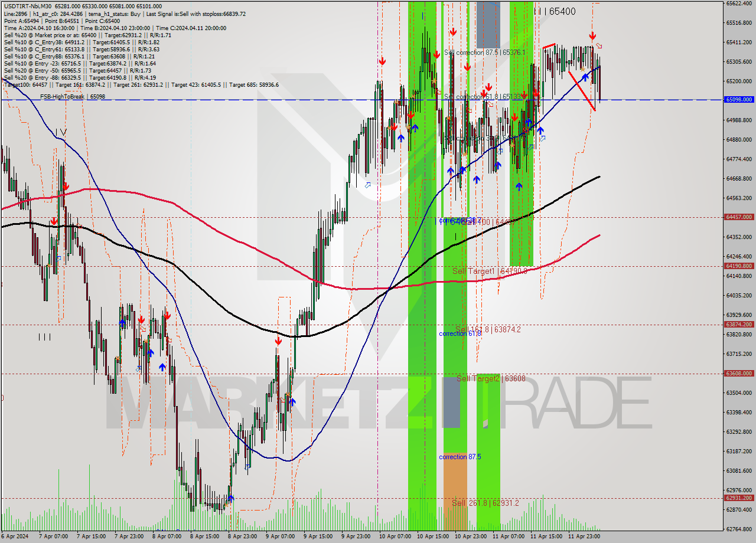
Task: Select the '| | | 65400' chart label
Action: (555, 11)
